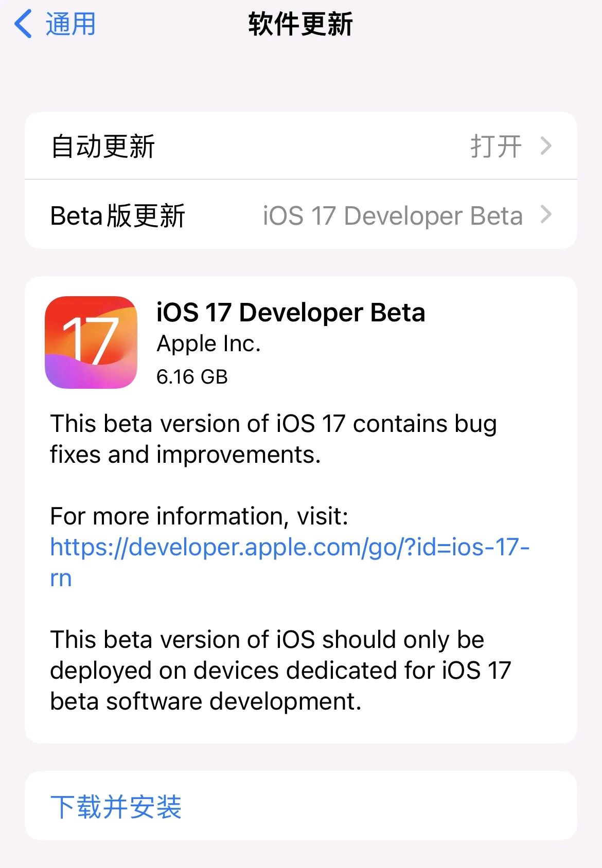Tap the 'rn' wrapped end of the link
The width and height of the screenshot is (602, 868).
(61, 578)
